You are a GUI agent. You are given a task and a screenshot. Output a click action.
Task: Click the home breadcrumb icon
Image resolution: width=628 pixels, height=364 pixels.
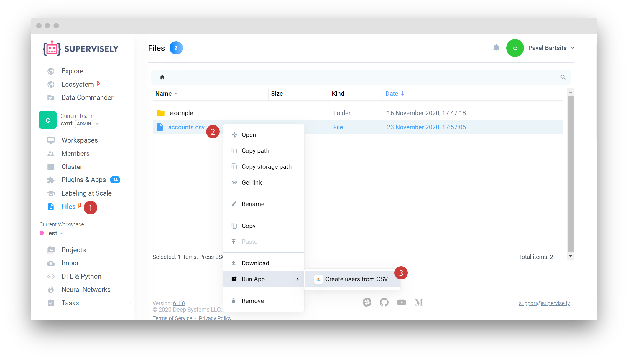coord(162,77)
